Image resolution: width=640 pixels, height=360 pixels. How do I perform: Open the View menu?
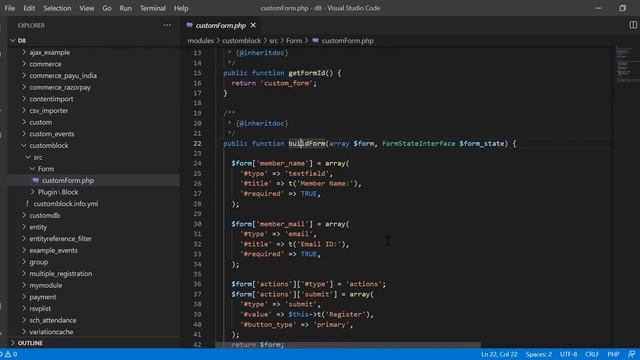[x=87, y=8]
